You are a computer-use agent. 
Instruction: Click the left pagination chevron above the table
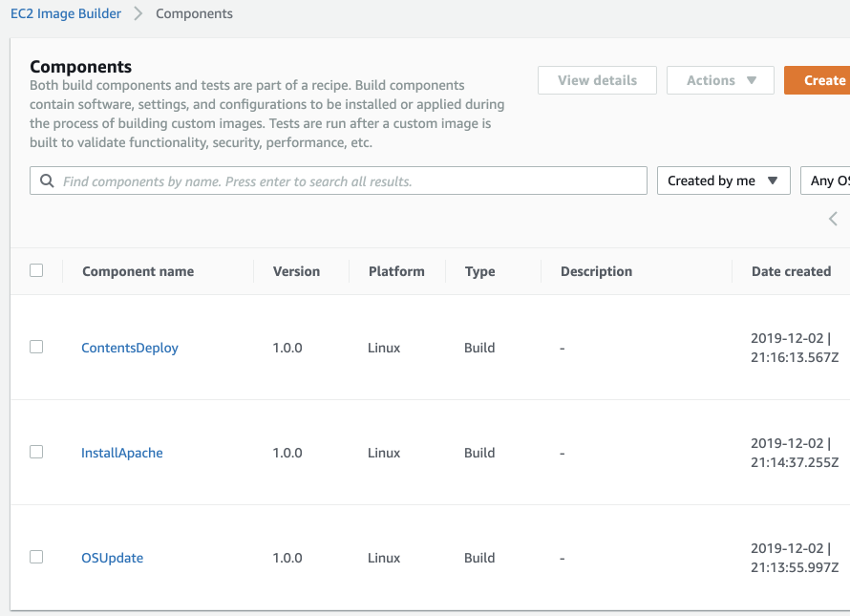(x=833, y=218)
